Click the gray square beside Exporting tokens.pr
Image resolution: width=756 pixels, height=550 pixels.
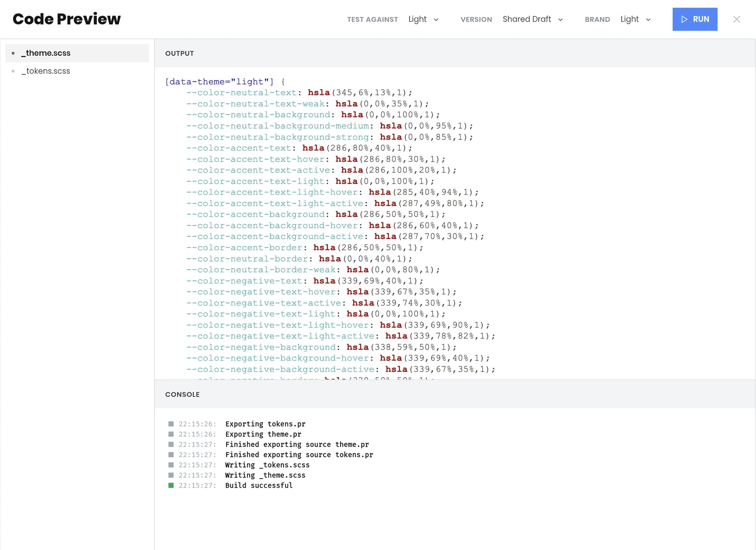click(171, 424)
